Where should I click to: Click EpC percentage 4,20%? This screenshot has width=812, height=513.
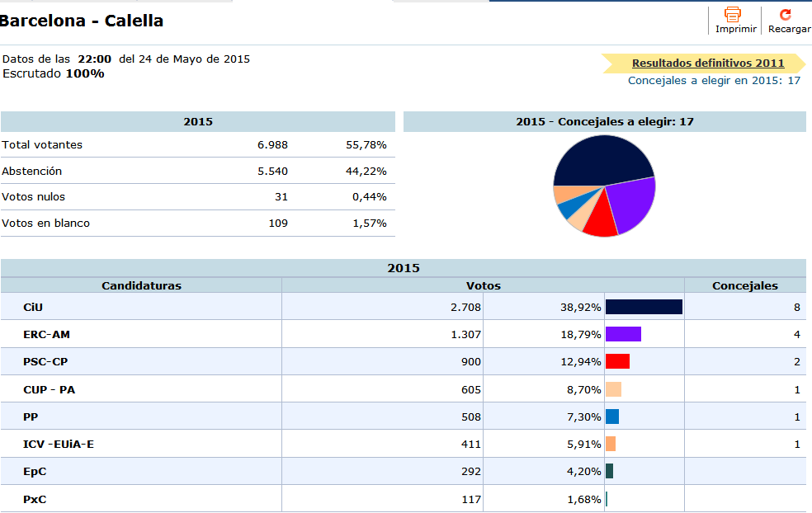coord(583,472)
